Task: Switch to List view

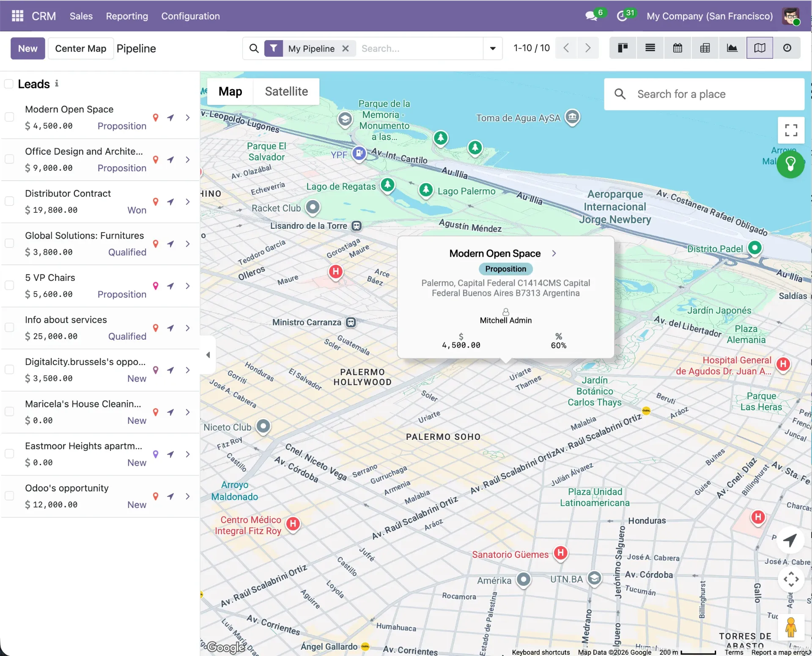Action: click(650, 48)
